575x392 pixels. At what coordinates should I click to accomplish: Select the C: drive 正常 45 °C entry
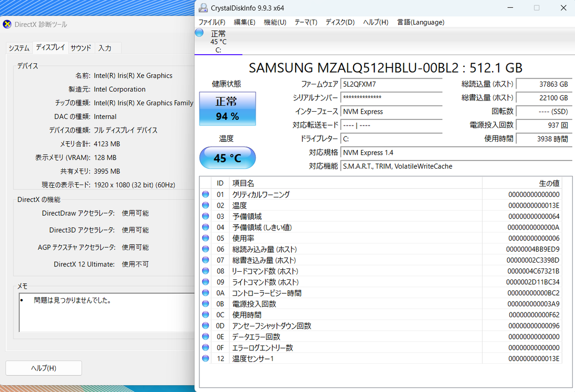pyautogui.click(x=218, y=41)
